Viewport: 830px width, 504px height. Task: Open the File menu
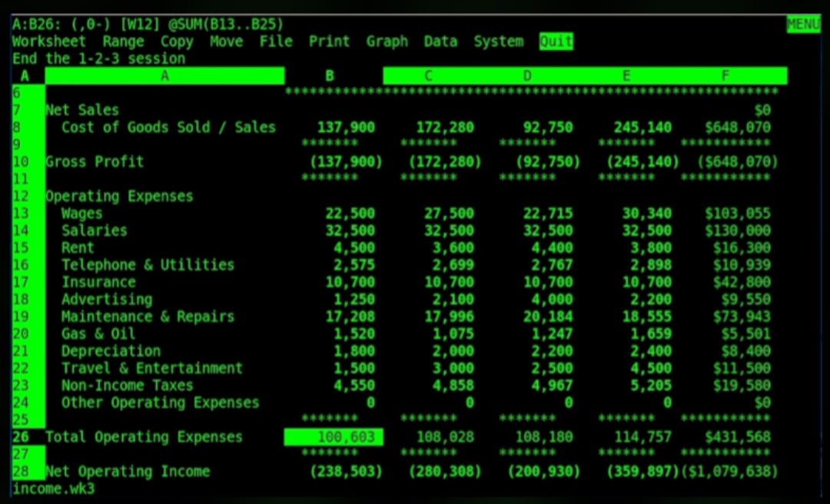pos(276,41)
